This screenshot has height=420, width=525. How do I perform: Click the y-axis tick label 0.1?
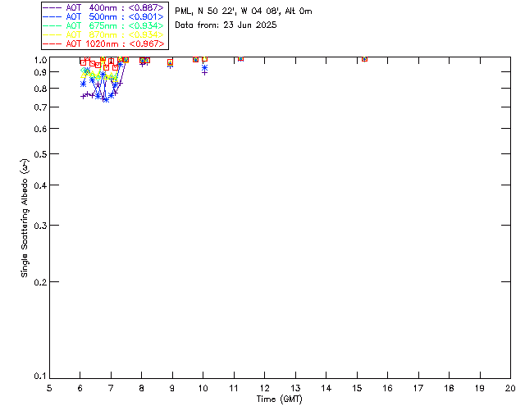[40, 377]
